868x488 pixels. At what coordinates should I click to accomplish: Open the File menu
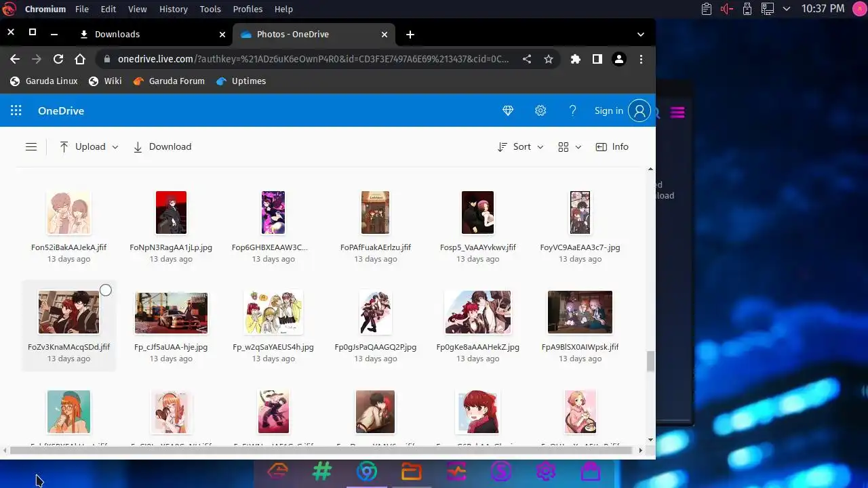point(82,9)
